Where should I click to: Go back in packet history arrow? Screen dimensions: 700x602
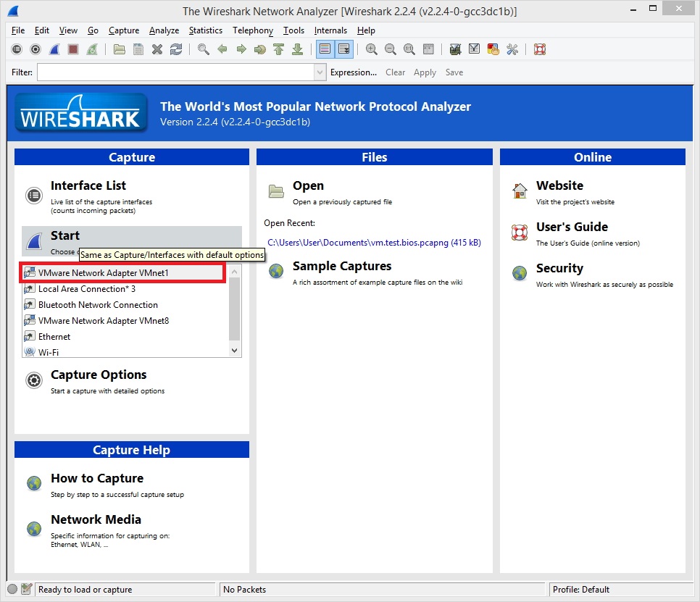click(x=222, y=49)
